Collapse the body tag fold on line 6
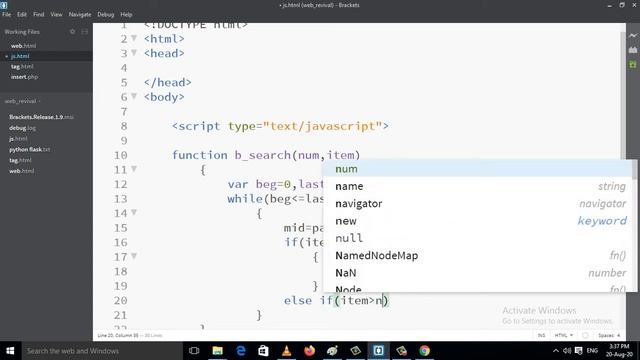Screen dimensions: 640x360 134,97
